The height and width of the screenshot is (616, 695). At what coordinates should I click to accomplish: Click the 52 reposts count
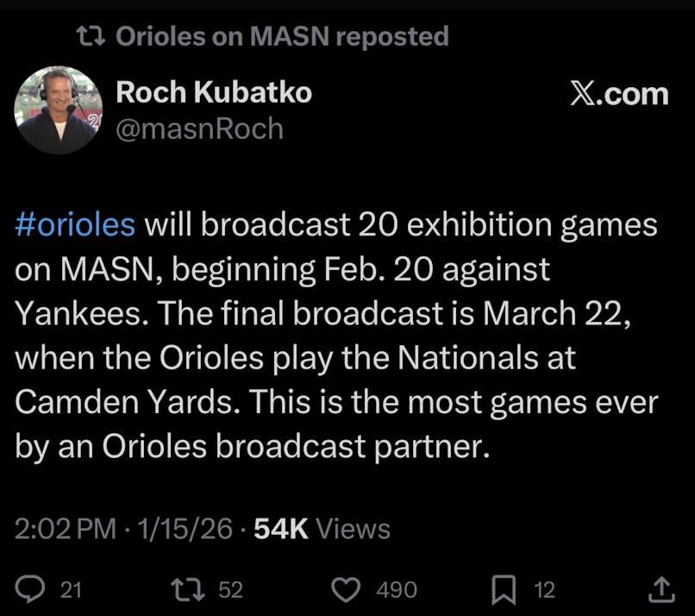click(x=230, y=589)
